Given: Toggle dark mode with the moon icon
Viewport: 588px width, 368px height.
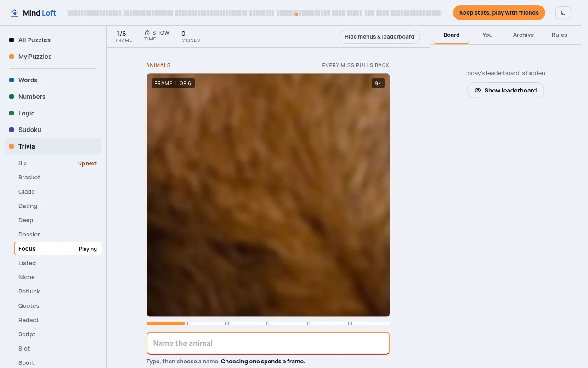Looking at the screenshot, I should pyautogui.click(x=563, y=13).
